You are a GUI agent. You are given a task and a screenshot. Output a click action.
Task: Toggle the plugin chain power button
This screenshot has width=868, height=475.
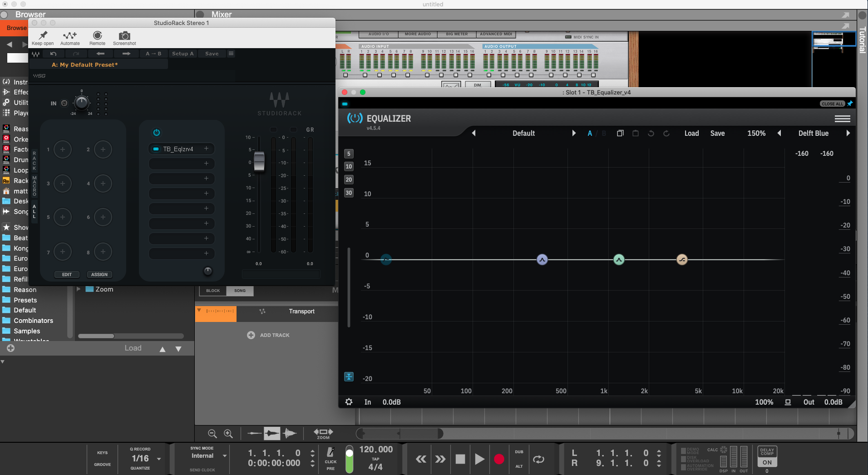click(157, 133)
